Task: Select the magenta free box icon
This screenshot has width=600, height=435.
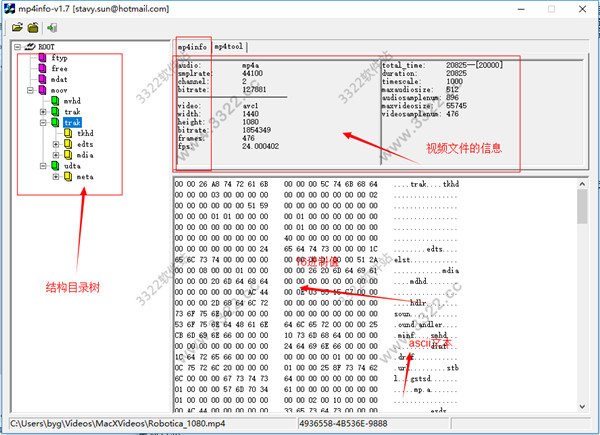Action: pyautogui.click(x=42, y=68)
